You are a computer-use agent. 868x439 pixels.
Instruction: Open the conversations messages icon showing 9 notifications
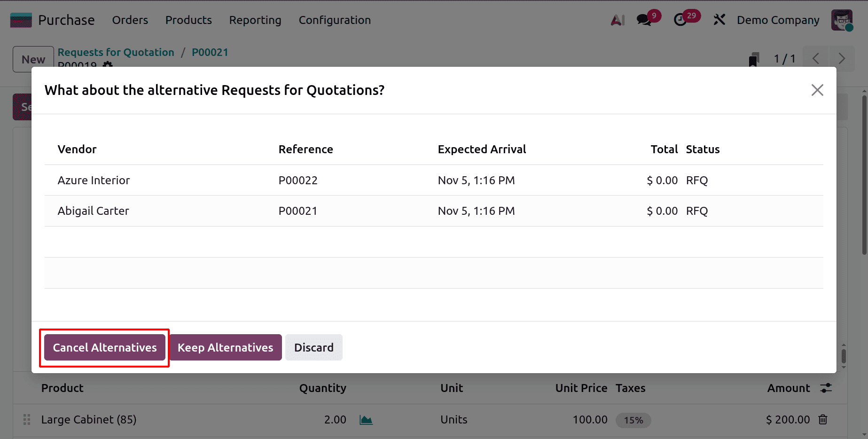pos(644,20)
